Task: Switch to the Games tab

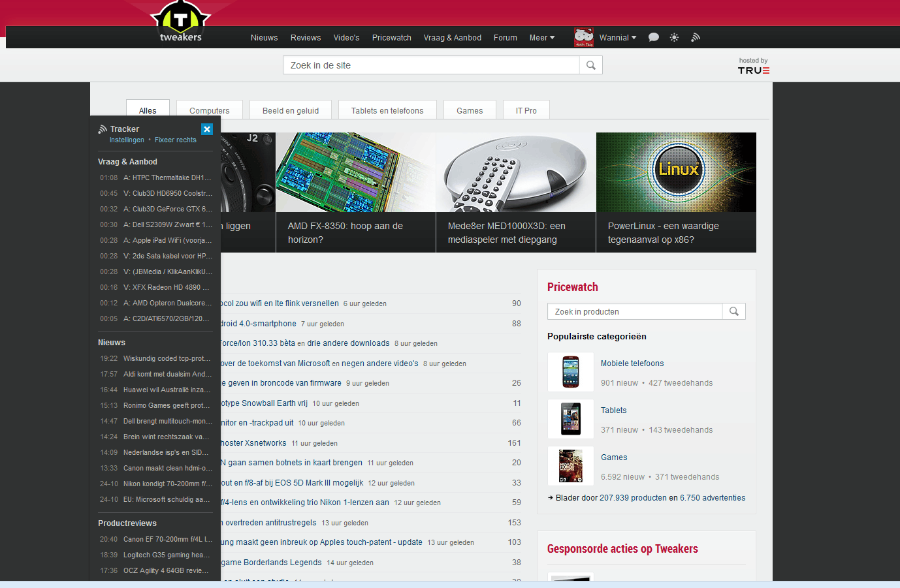Action: tap(470, 110)
